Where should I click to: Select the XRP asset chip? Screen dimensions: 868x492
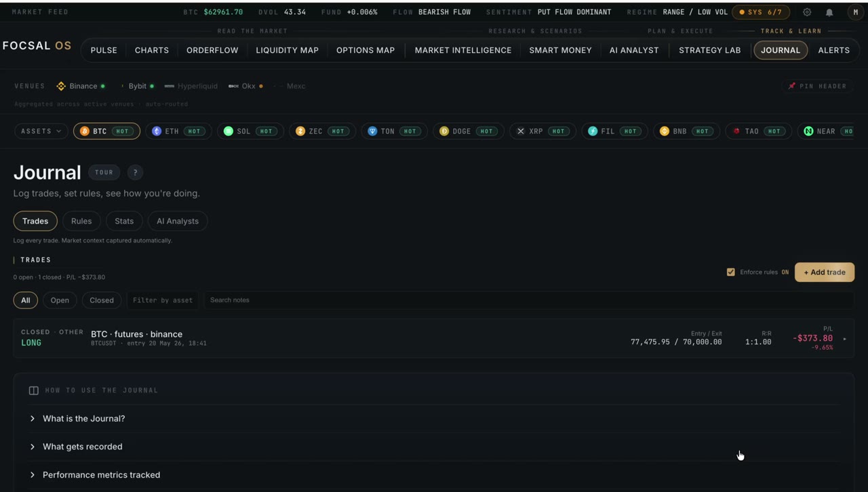[542, 131]
